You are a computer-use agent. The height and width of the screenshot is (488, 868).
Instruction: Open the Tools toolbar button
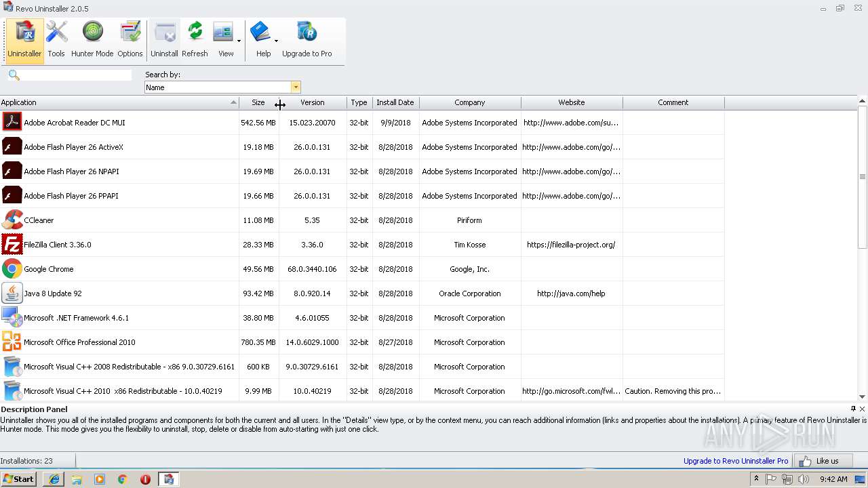pos(56,41)
